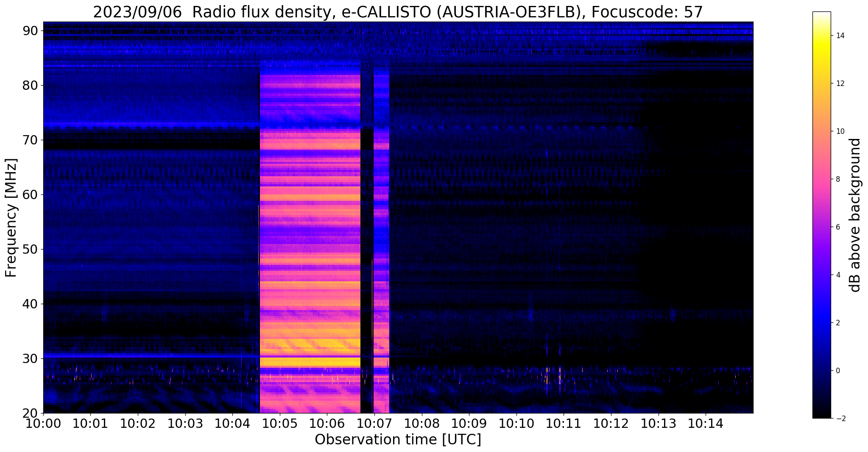Click the plot title text for 2023/09/06
Viewport: 868px width, 452px height.
click(x=398, y=12)
